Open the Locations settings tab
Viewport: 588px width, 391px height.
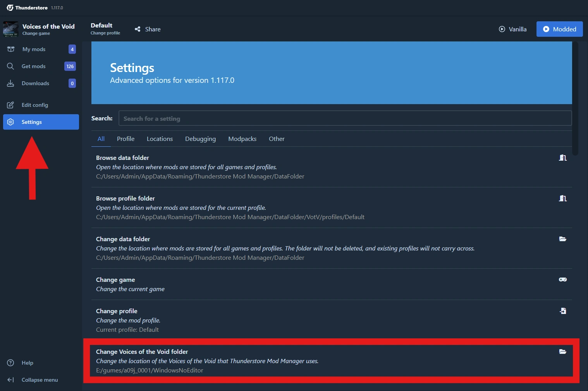160,139
